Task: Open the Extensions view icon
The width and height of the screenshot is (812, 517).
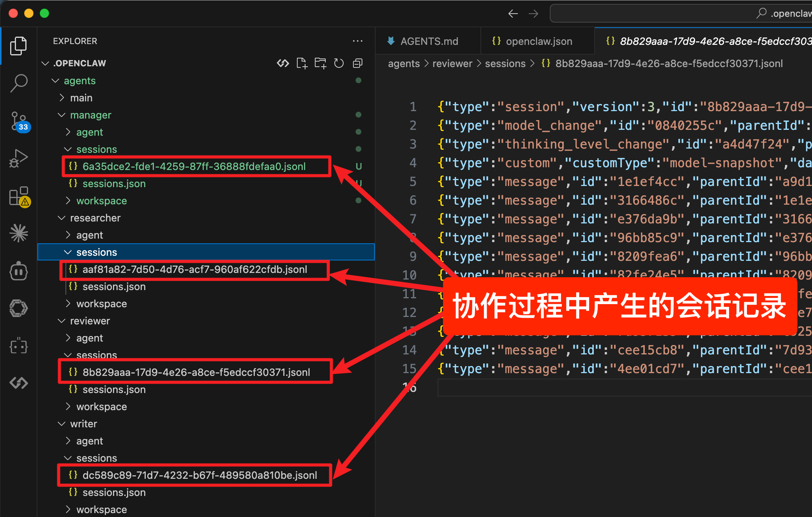Action: (x=18, y=196)
